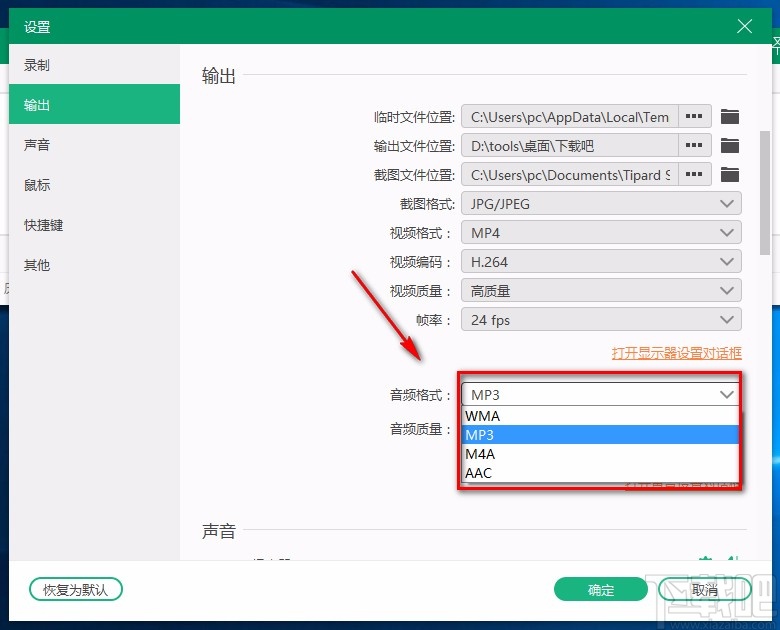Image resolution: width=780 pixels, height=630 pixels.
Task: Browse screenshot file location with ellipsis button
Action: click(x=694, y=175)
